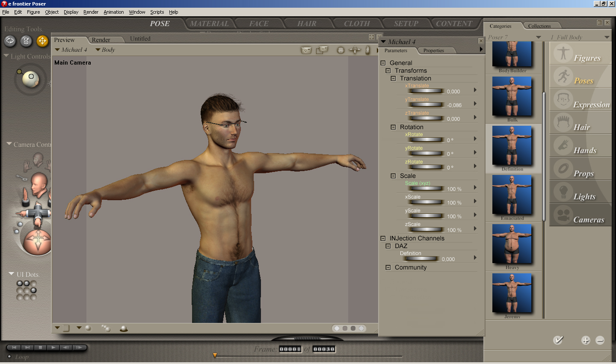
Task: Collapse the Light Controls panel
Action: click(x=6, y=56)
